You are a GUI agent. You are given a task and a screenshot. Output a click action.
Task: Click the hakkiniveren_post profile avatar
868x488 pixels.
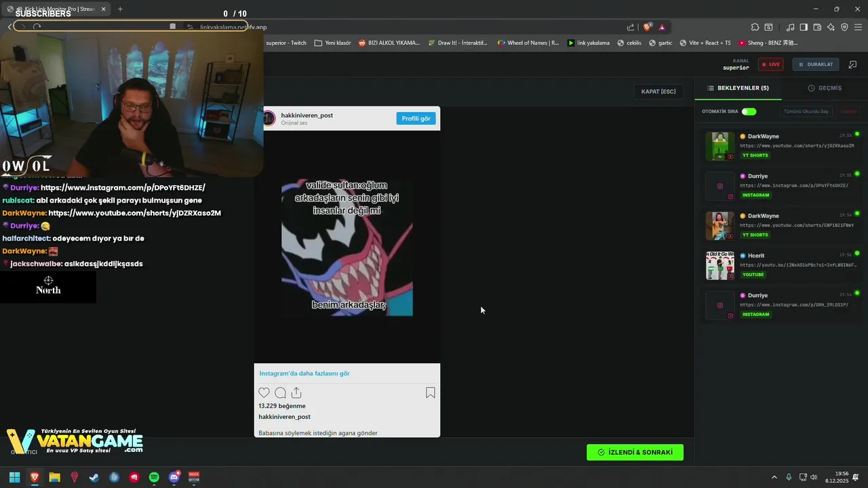[269, 118]
